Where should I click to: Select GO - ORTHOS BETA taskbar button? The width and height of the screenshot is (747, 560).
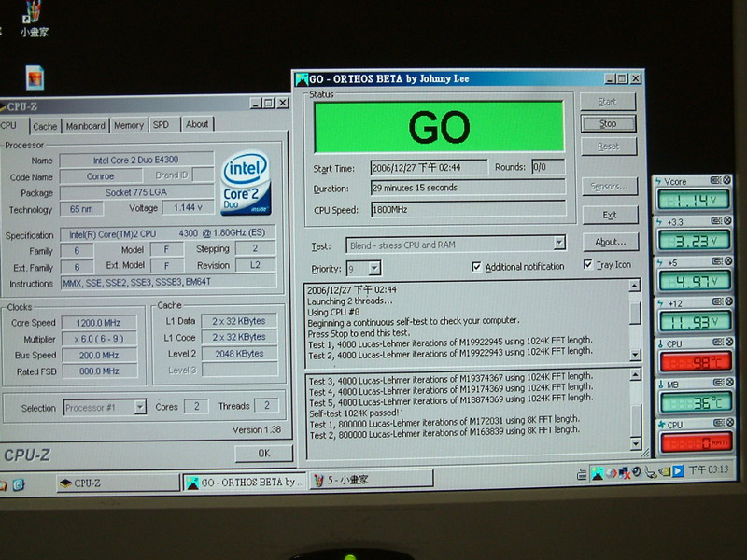point(246,482)
